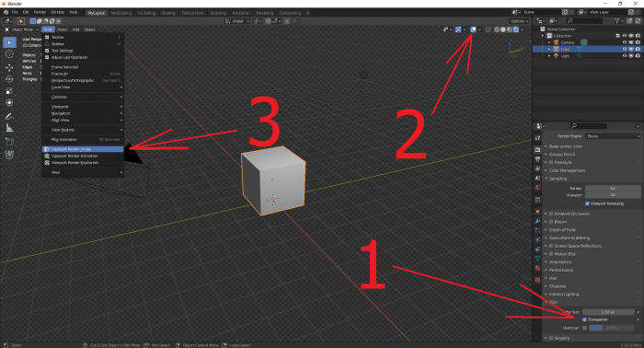Enable Sidebar in View menu
Viewport: 644px width, 348px height.
click(47, 44)
